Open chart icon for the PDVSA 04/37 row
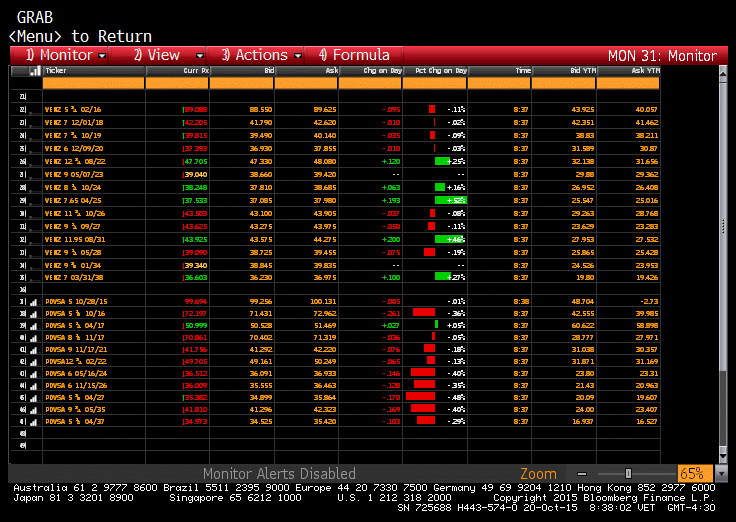The image size is (736, 522). (33, 422)
